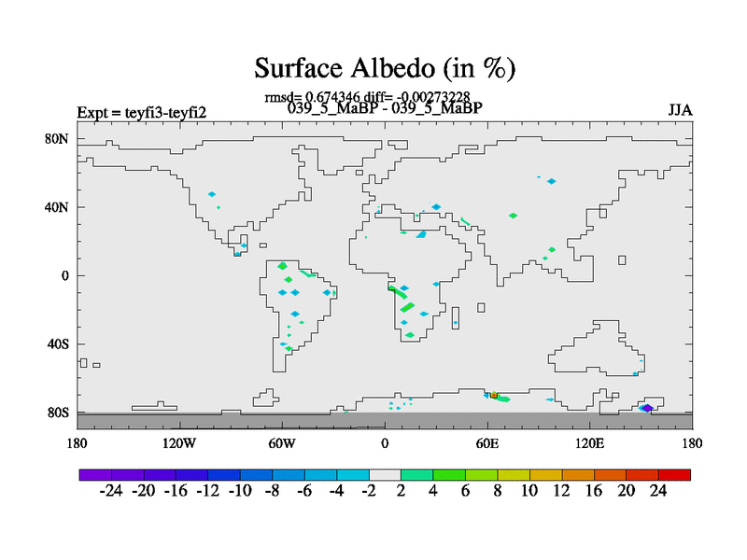Select the yellow swatch between 8 and 10
747x560 pixels.
point(514,475)
